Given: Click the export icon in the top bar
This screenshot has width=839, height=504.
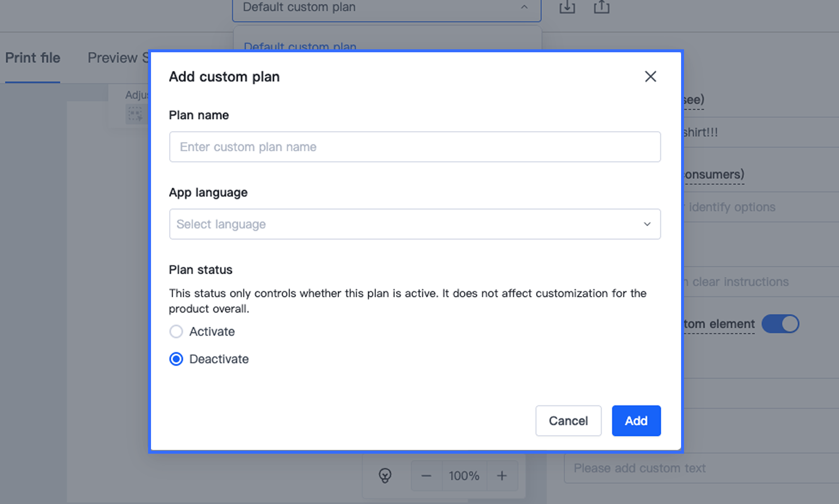Looking at the screenshot, I should (601, 7).
